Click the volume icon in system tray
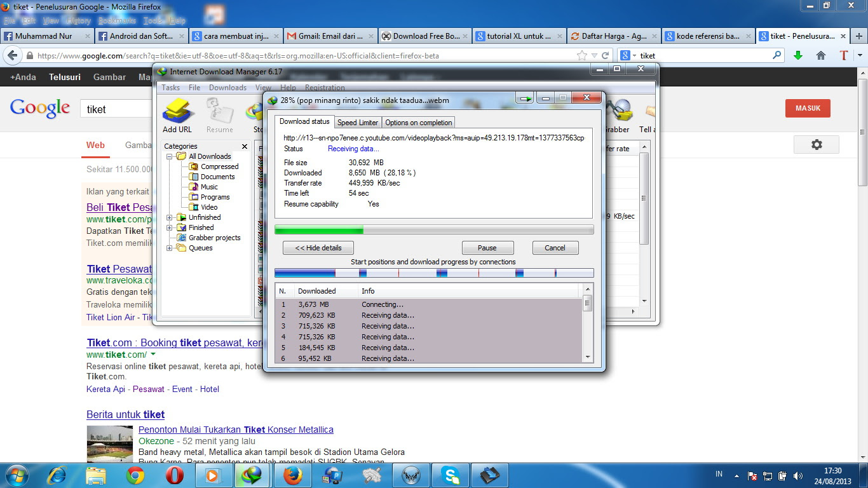This screenshot has width=868, height=488. pyautogui.click(x=797, y=475)
